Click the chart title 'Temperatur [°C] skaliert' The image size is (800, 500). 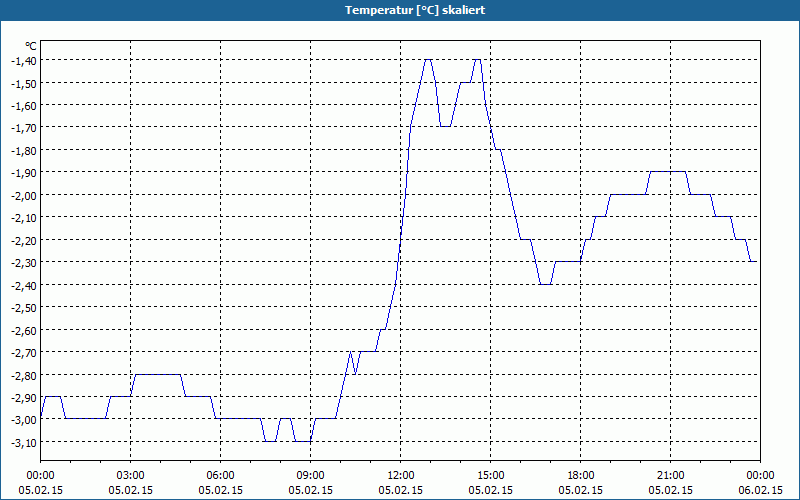[x=415, y=10]
